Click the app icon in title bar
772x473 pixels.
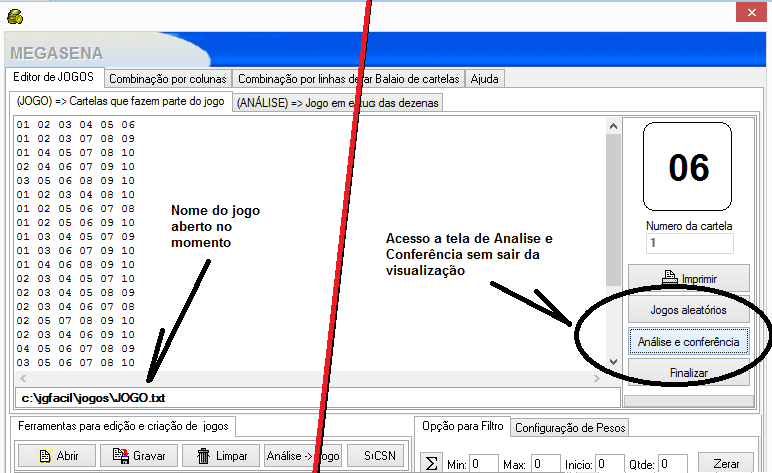(15, 15)
